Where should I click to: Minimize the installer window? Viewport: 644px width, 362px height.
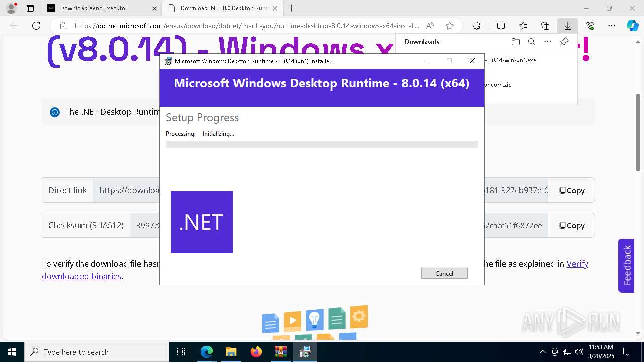427,61
